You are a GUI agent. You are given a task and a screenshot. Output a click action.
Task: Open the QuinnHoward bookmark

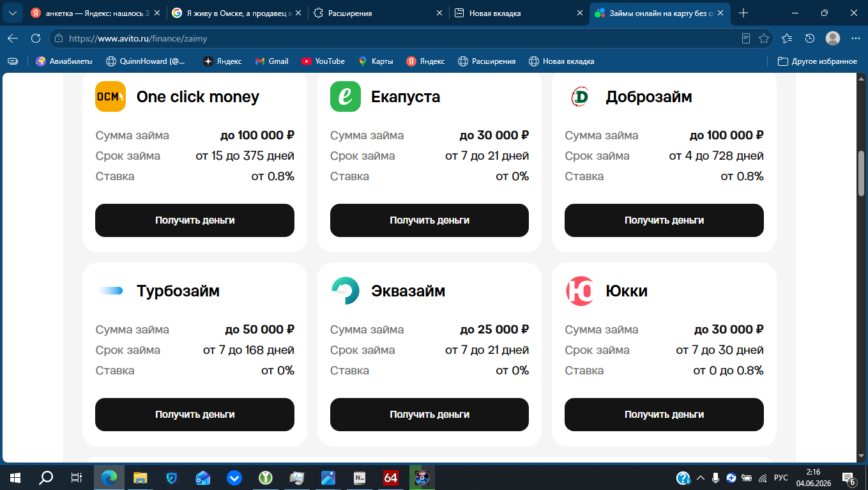click(146, 61)
